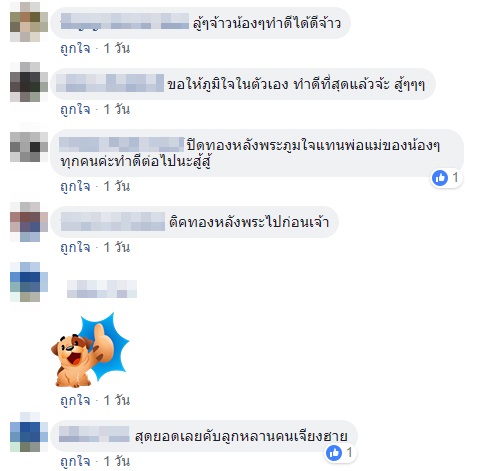The image size is (498, 471).
Task: Open fourth commenter's reddish profile avatar
Action: (x=29, y=222)
